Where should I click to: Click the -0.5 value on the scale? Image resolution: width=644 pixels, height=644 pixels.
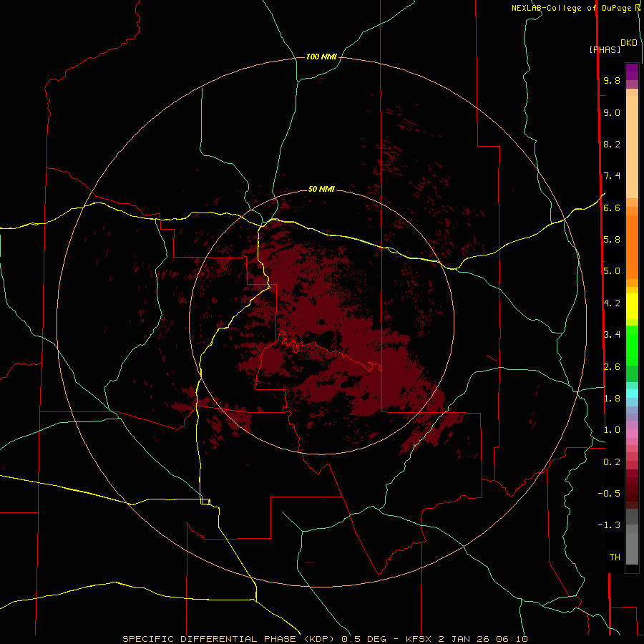point(609,493)
